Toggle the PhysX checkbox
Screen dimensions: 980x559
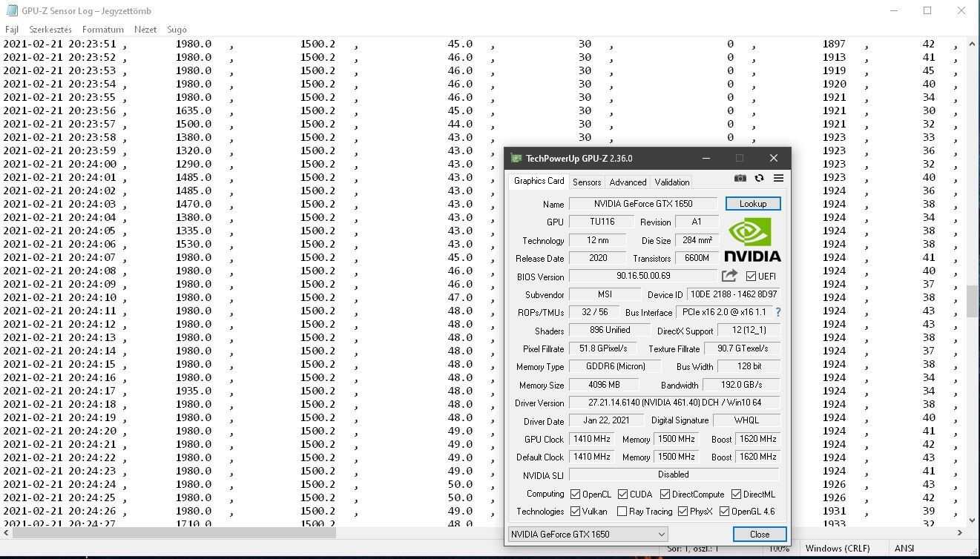click(683, 512)
